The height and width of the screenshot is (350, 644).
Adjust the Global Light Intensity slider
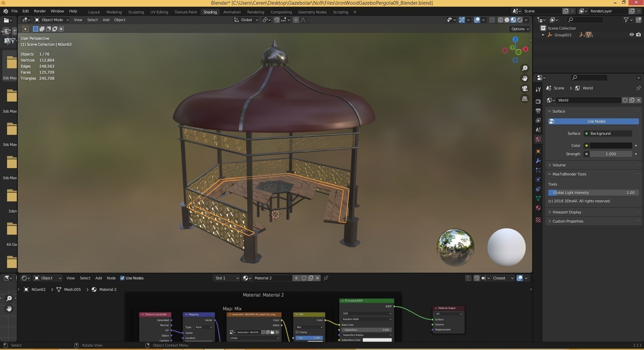coord(593,193)
